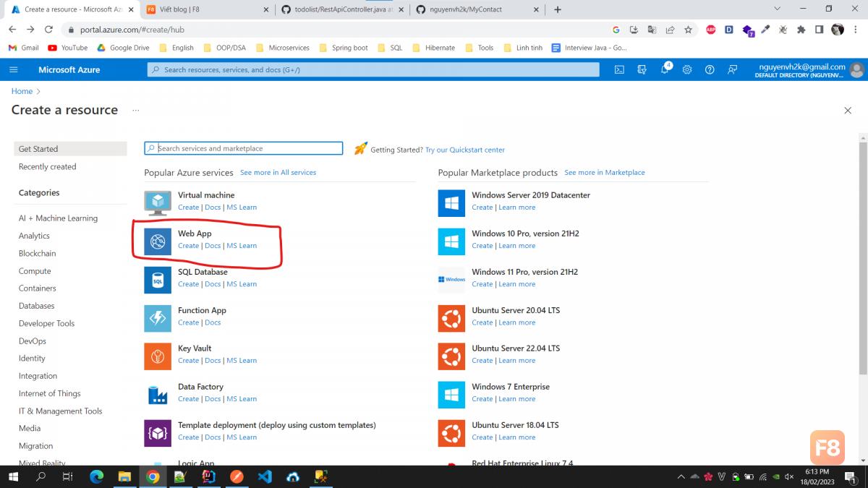This screenshot has width=868, height=488.
Task: Open the Spring boot bookmarks folder
Action: pos(343,48)
